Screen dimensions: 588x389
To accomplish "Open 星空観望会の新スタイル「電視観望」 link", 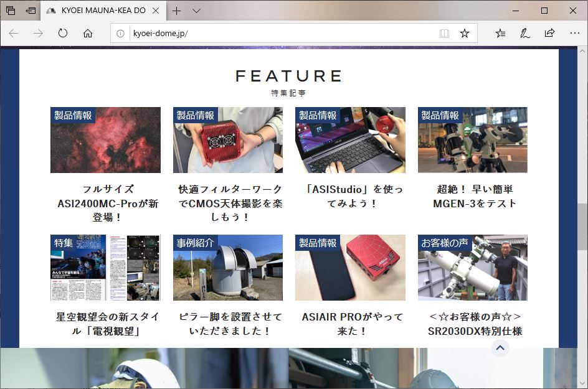I will [108, 324].
